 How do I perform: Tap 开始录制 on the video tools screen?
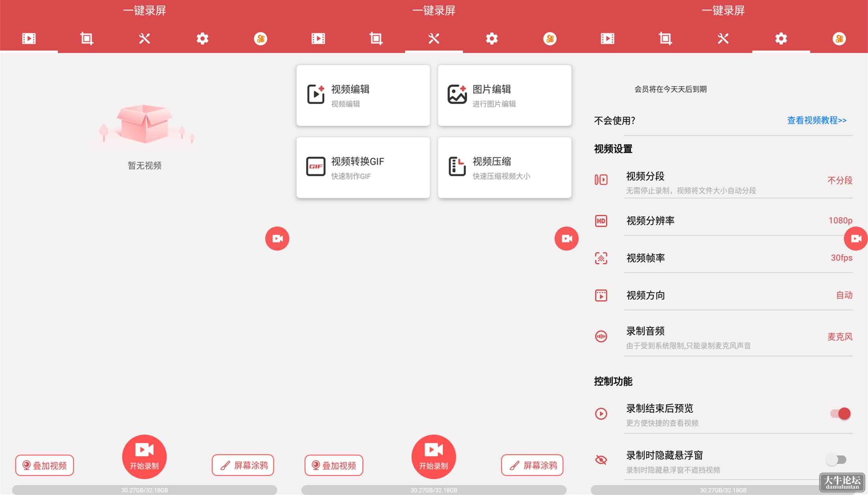point(434,457)
